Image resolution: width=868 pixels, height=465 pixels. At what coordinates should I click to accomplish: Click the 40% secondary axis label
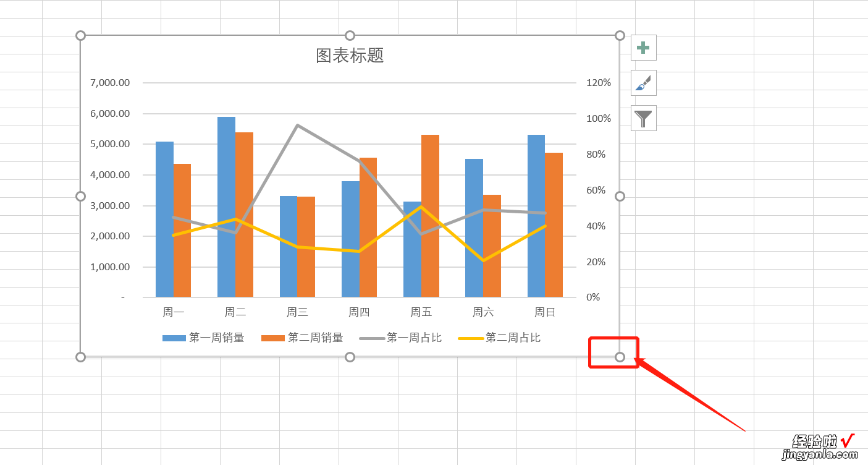[596, 226]
